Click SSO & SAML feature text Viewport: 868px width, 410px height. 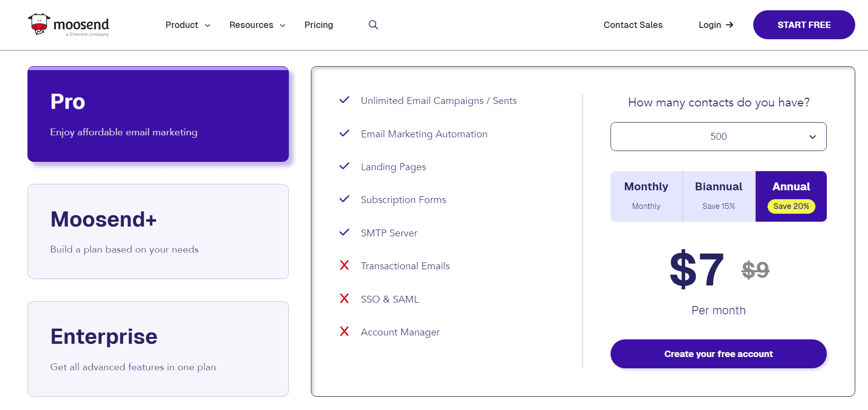[390, 299]
